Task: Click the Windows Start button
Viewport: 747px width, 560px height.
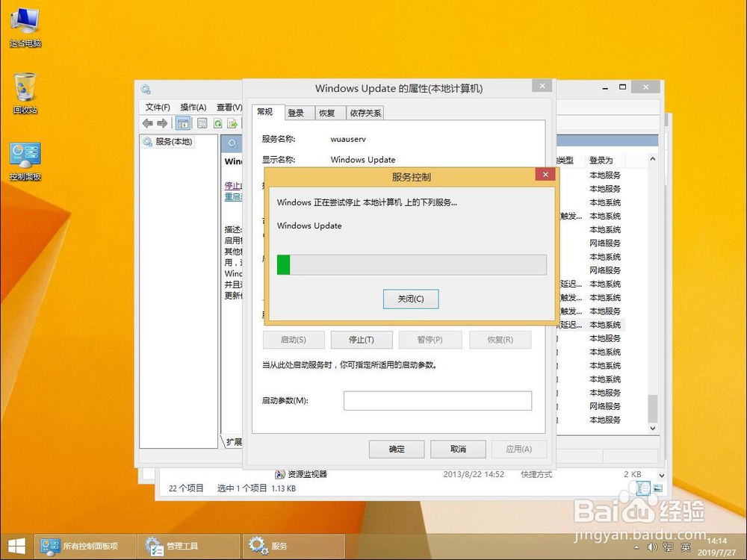Action: tap(16, 547)
